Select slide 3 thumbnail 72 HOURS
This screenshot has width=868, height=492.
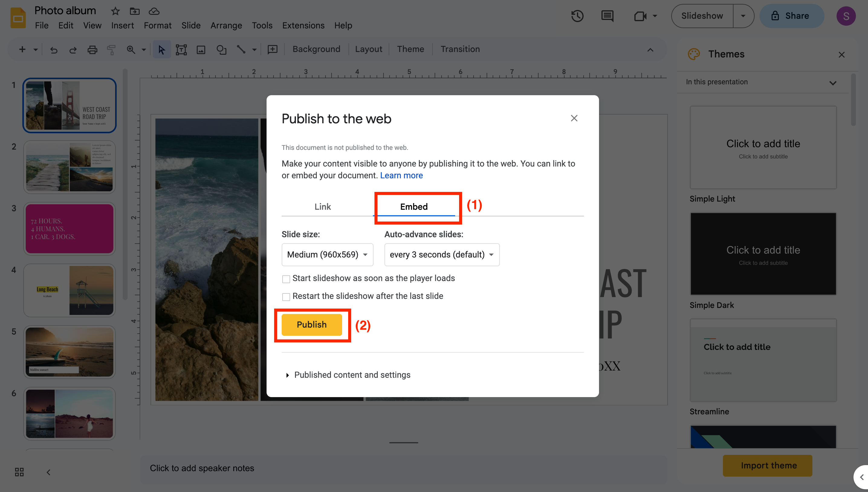click(69, 229)
